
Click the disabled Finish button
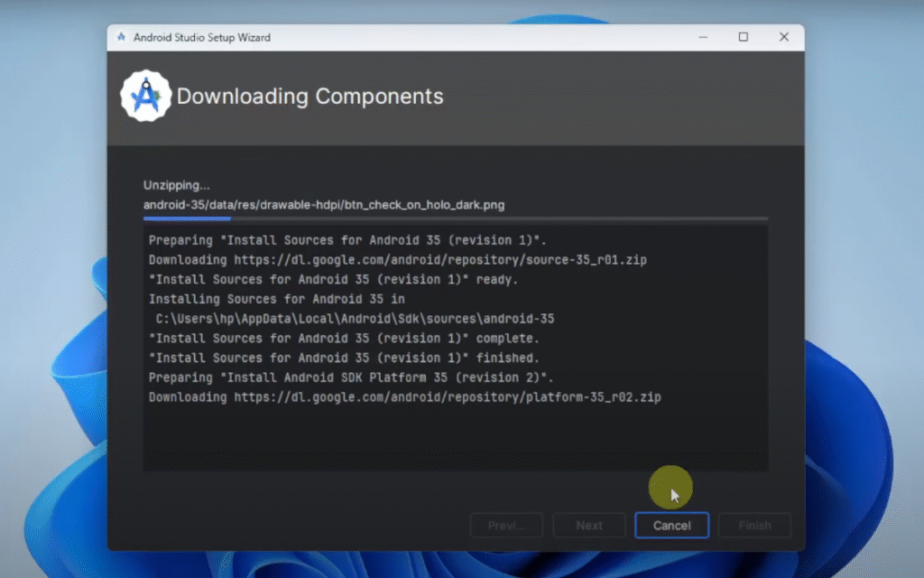pos(754,525)
